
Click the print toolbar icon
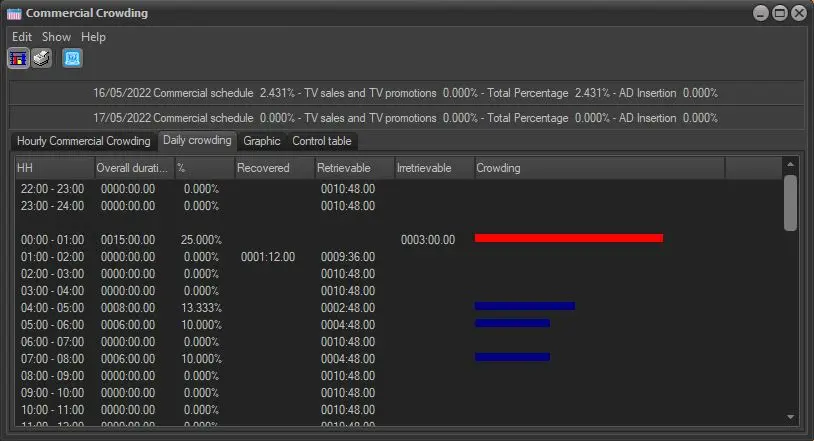click(41, 58)
